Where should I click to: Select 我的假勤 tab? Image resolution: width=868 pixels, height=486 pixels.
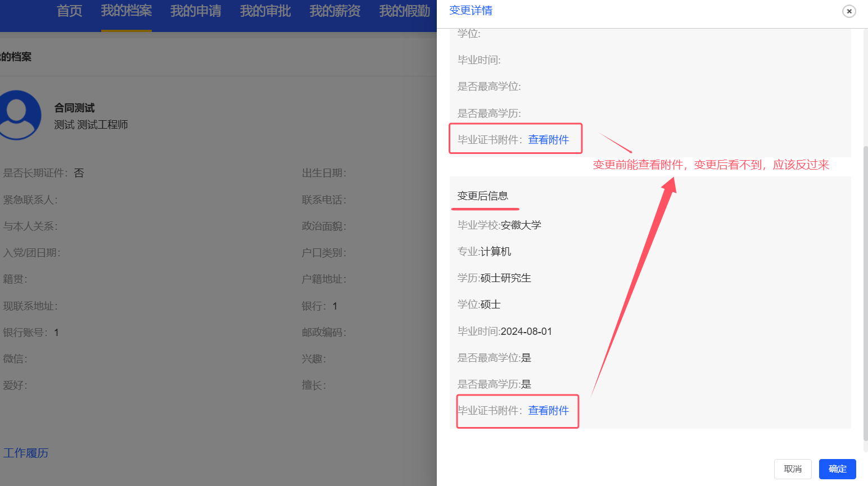405,11
